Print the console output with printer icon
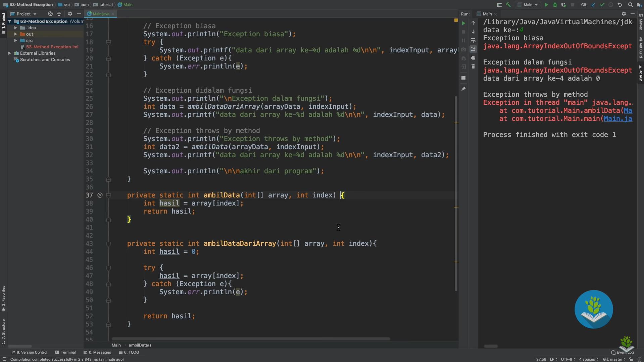The image size is (644, 362). point(473,58)
